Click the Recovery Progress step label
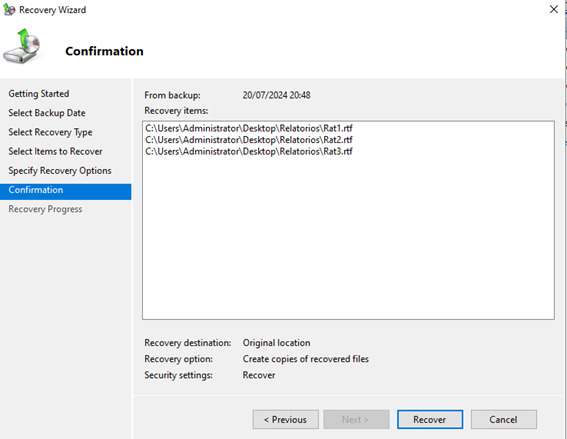Screen dimensions: 567x439 coord(45,209)
